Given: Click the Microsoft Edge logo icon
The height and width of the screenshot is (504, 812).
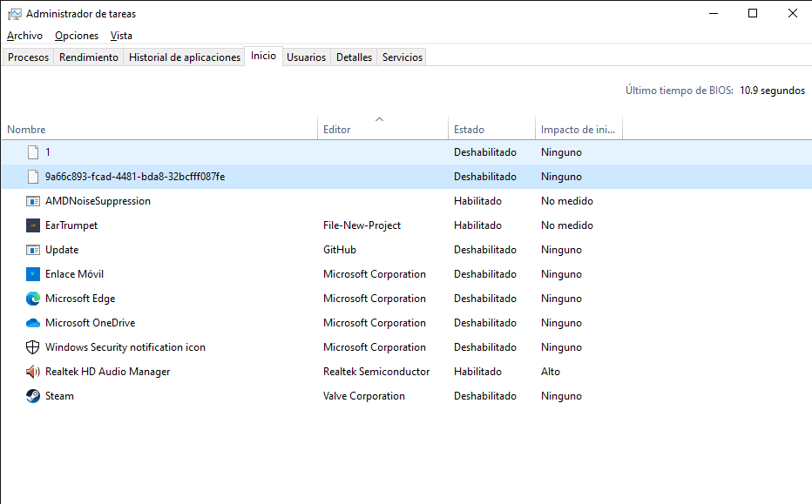Looking at the screenshot, I should coord(32,299).
